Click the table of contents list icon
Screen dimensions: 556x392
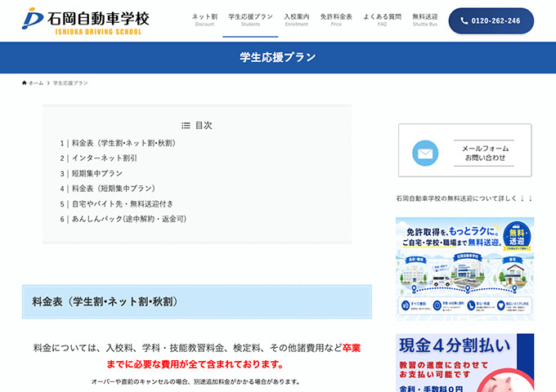tap(186, 125)
